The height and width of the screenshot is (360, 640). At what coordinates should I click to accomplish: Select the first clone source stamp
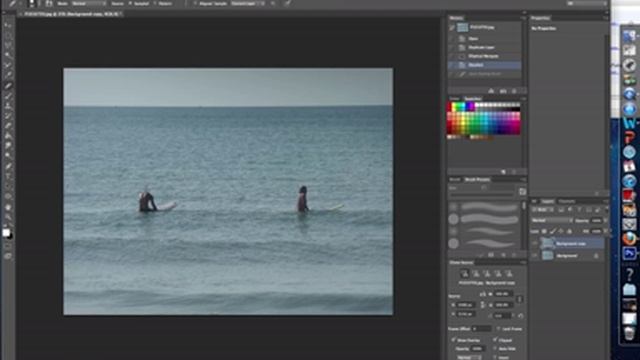464,273
